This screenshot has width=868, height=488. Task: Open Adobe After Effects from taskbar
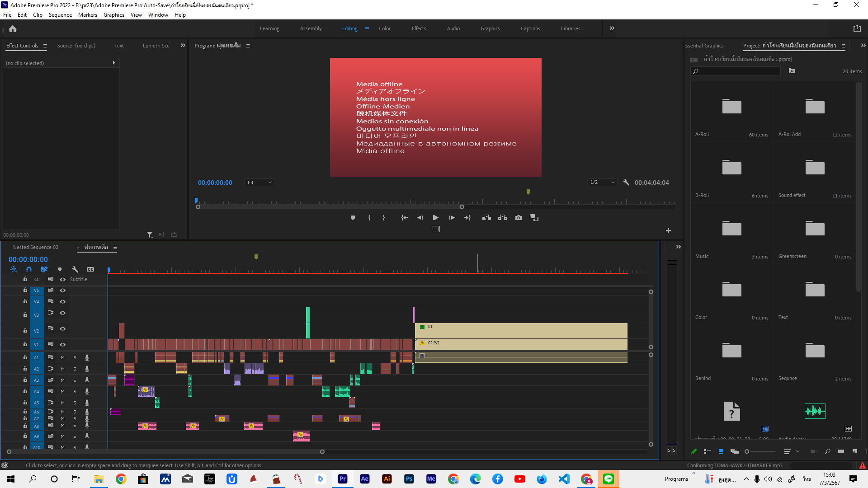click(x=365, y=479)
